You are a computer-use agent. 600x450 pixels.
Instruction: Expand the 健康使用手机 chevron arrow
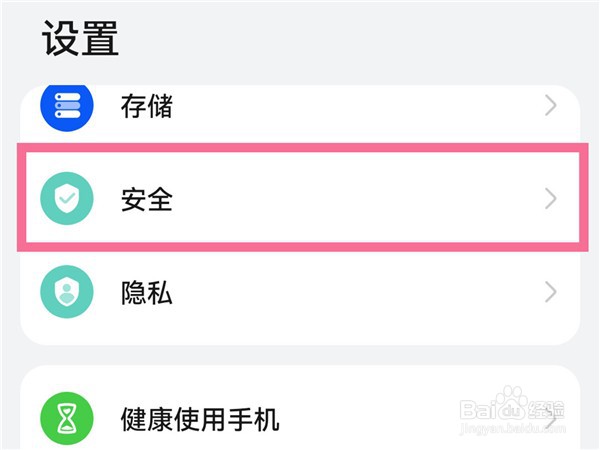click(550, 419)
